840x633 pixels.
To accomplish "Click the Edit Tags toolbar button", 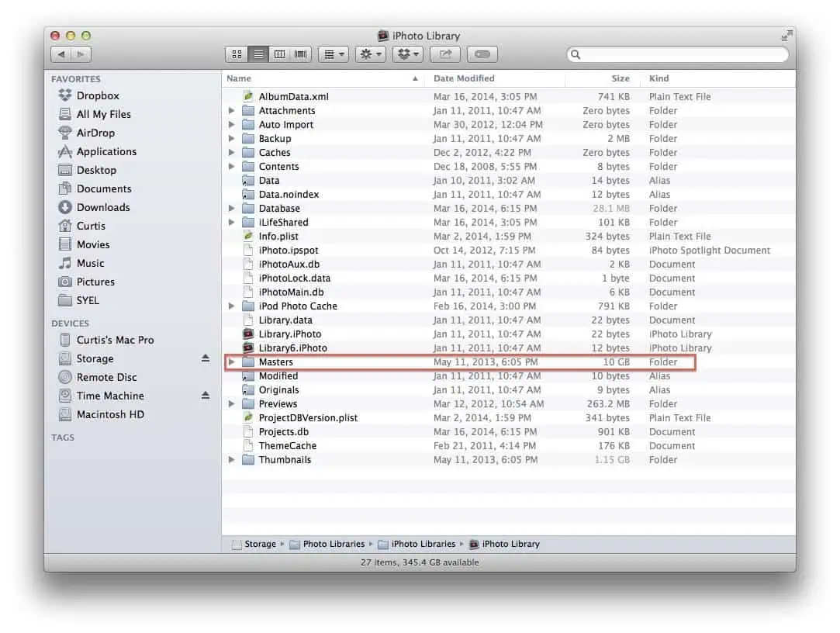I will [482, 54].
